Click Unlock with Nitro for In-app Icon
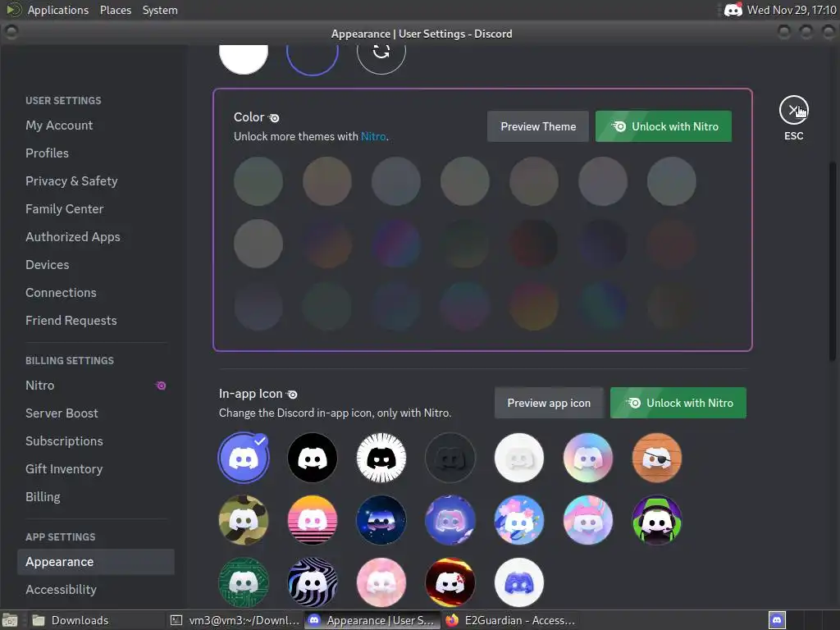This screenshot has width=840, height=630. pyautogui.click(x=678, y=403)
